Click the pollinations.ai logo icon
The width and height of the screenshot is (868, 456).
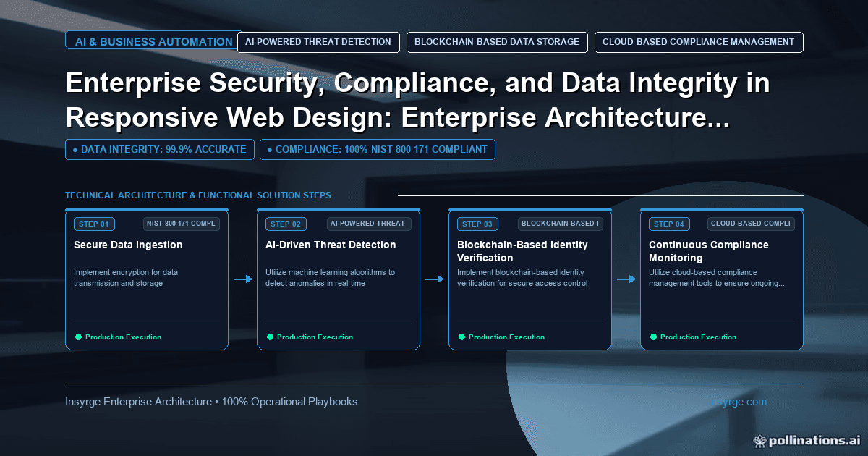click(x=759, y=440)
